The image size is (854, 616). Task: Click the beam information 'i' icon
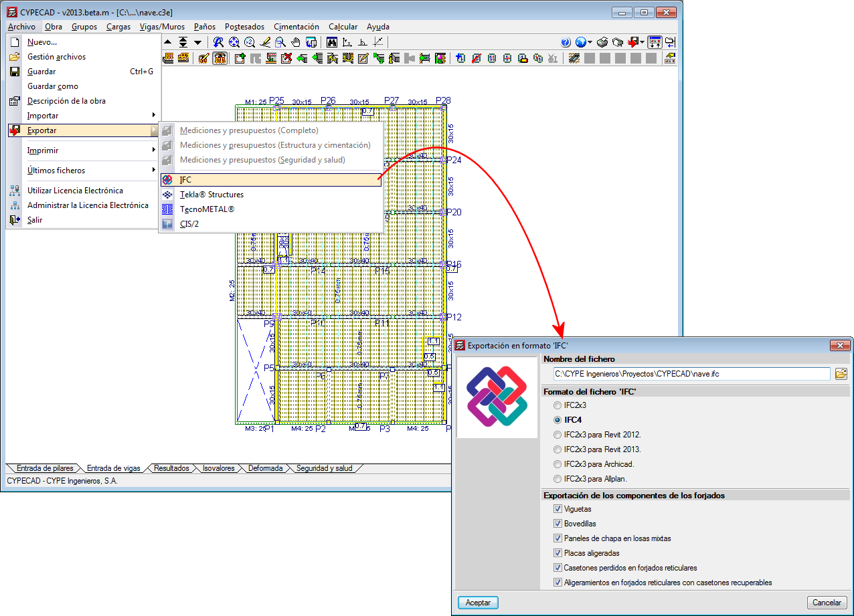click(394, 58)
